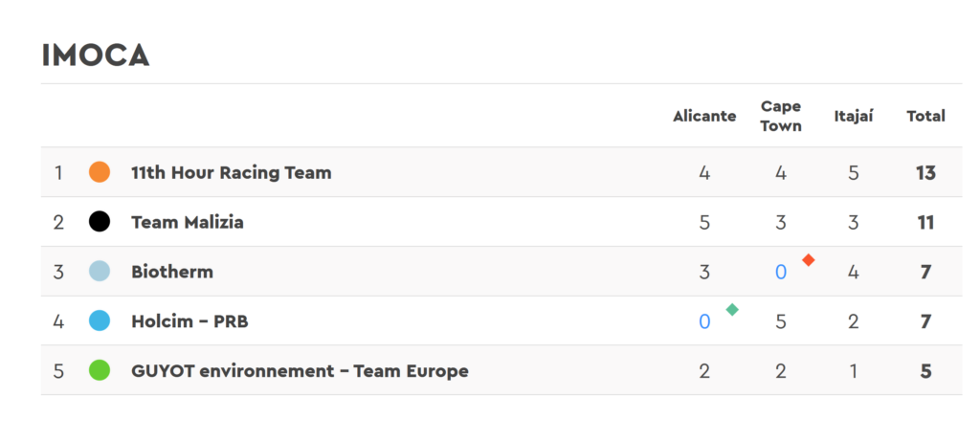980x441 pixels.
Task: Click Holcim – PRB's blue 0 Alicante score
Action: 704,321
